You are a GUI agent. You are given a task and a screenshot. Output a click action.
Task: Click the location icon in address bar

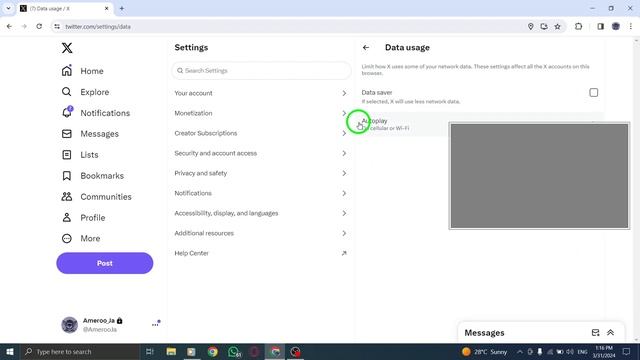(x=531, y=27)
